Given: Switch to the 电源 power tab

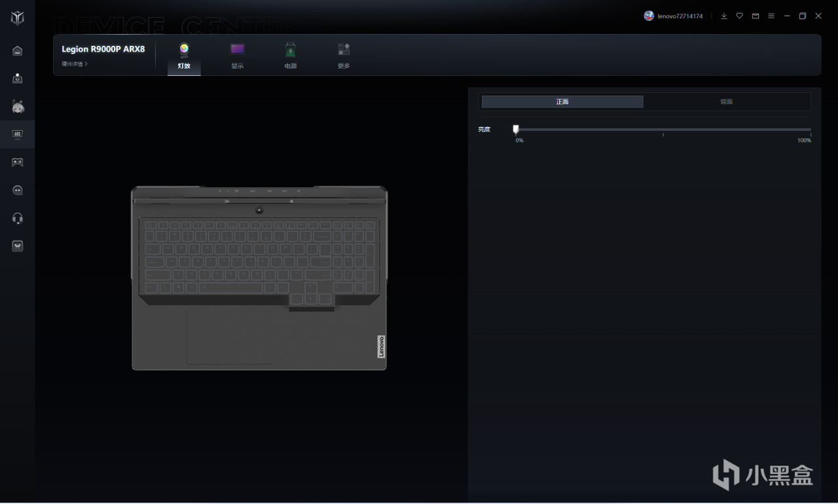Looking at the screenshot, I should (x=291, y=56).
